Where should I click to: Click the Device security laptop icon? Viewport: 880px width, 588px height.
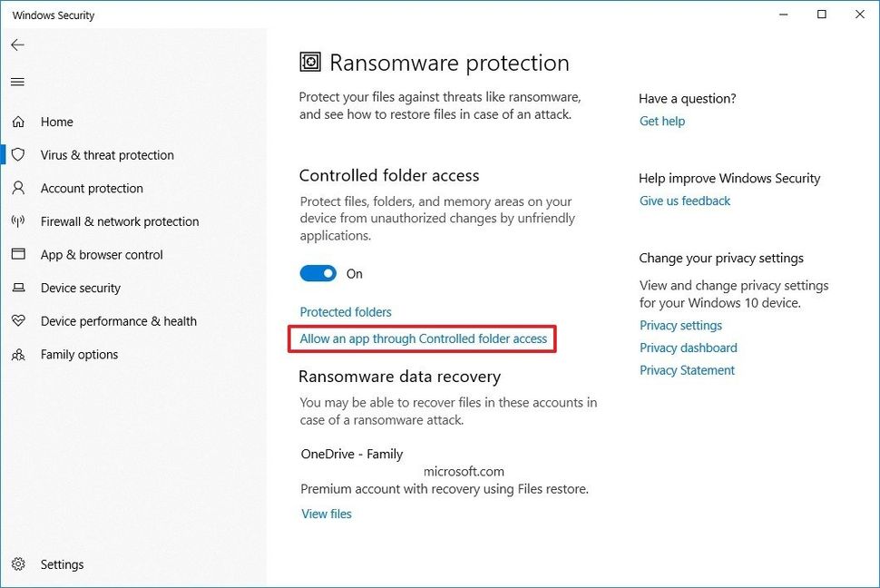pyautogui.click(x=19, y=288)
